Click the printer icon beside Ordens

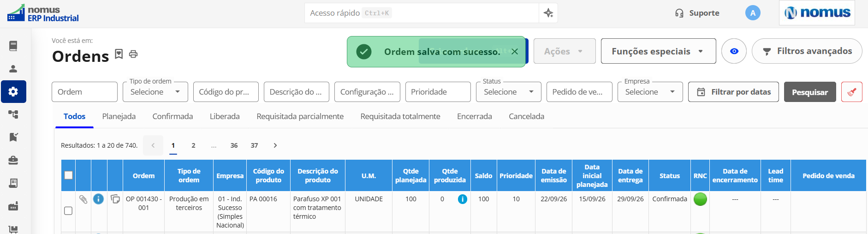[x=133, y=54]
